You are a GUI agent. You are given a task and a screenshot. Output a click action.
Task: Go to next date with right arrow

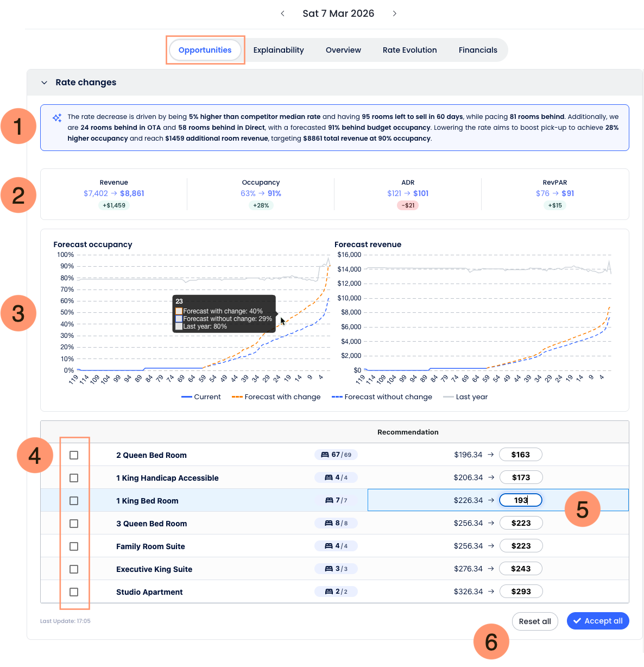[395, 14]
